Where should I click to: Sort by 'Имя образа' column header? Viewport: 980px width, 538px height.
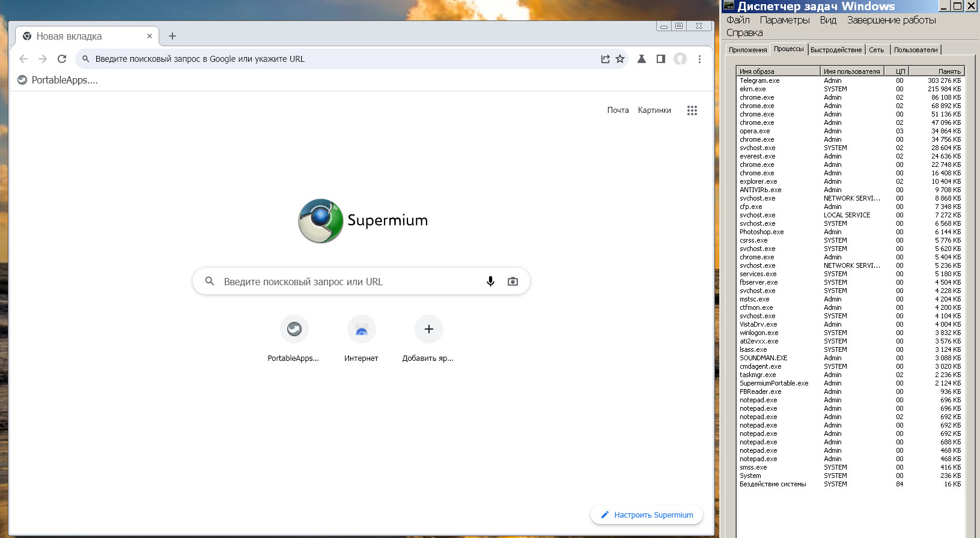coord(778,71)
